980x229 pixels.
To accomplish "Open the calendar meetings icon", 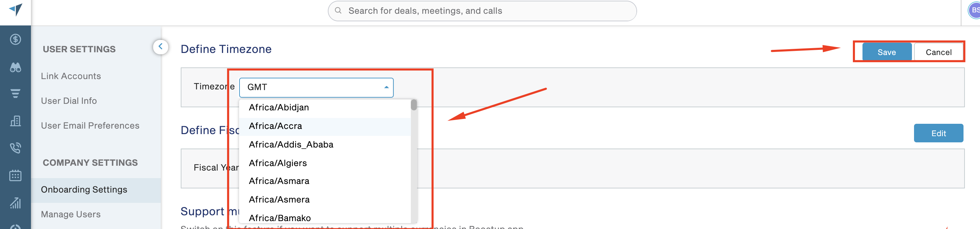I will pos(15,175).
